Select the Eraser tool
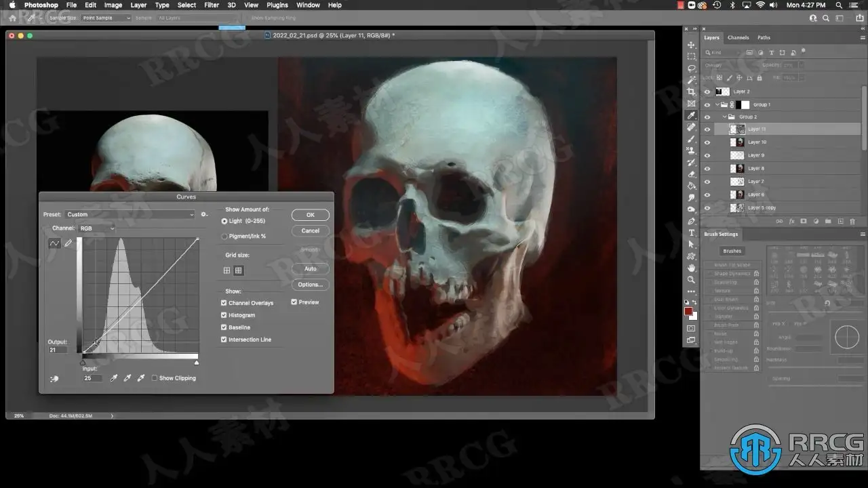Viewport: 868px width, 488px height. coord(691,174)
